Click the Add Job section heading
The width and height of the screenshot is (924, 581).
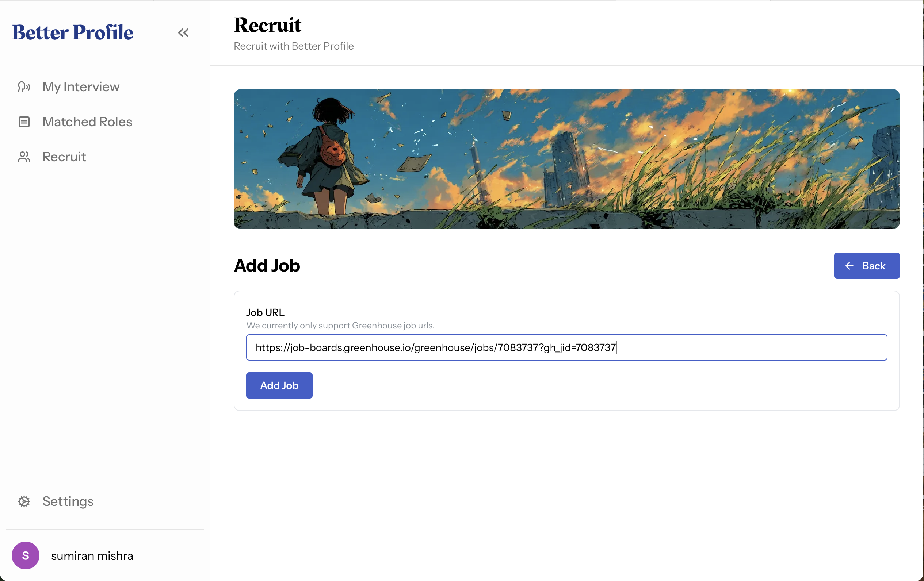267,265
